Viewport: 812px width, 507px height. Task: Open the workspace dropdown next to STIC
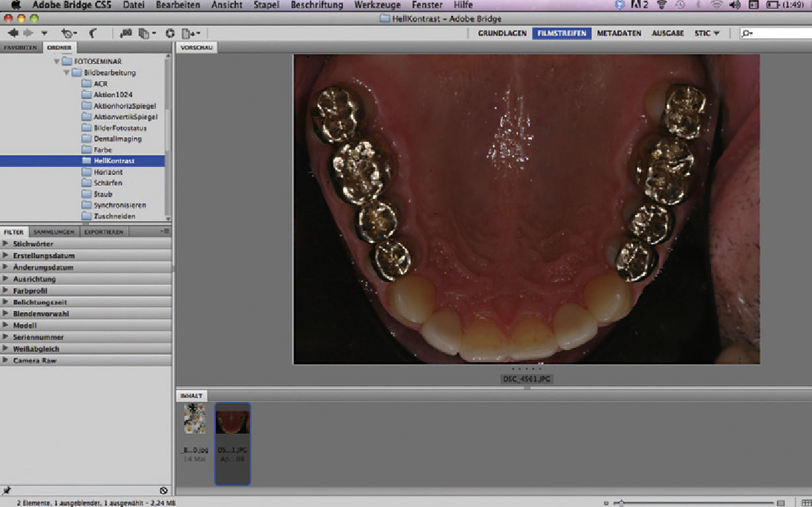tap(716, 33)
